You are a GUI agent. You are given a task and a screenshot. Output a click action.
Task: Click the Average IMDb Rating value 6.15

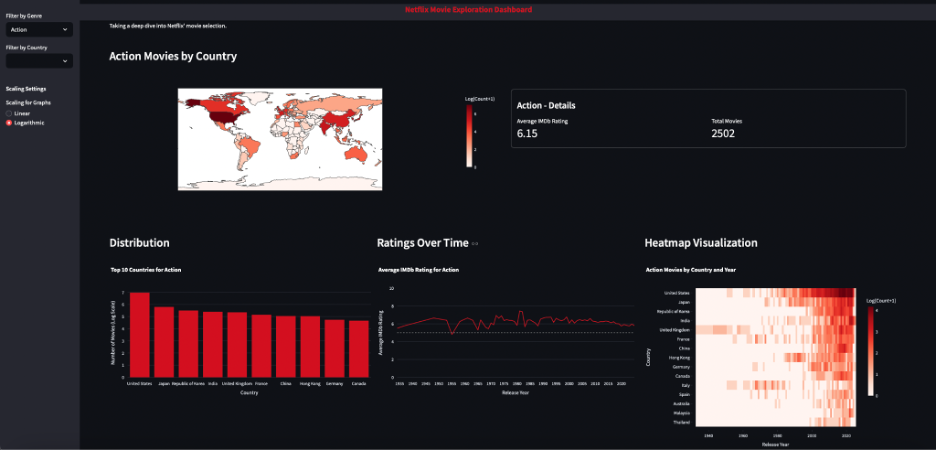point(527,134)
